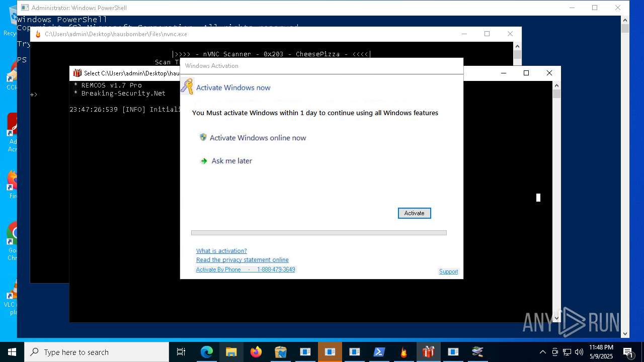Open the stacked books taskbar app
This screenshot has width=644, height=362.
coord(478,352)
